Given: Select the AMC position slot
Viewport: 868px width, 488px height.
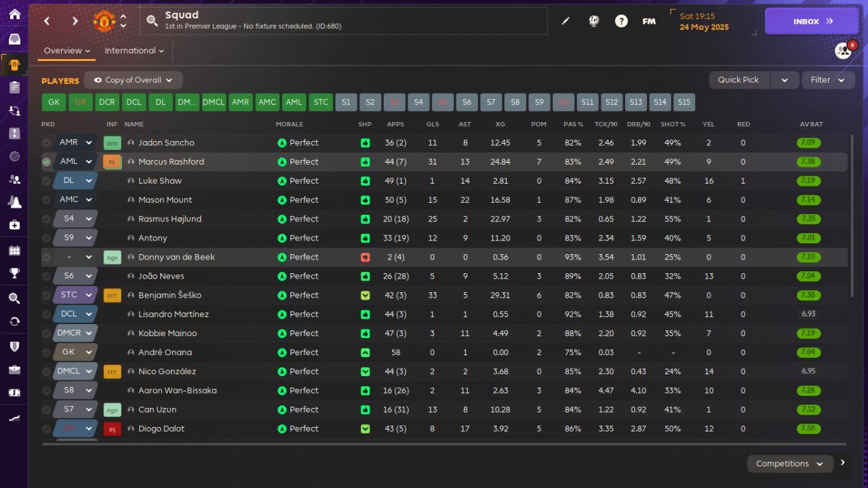Looking at the screenshot, I should 268,102.
